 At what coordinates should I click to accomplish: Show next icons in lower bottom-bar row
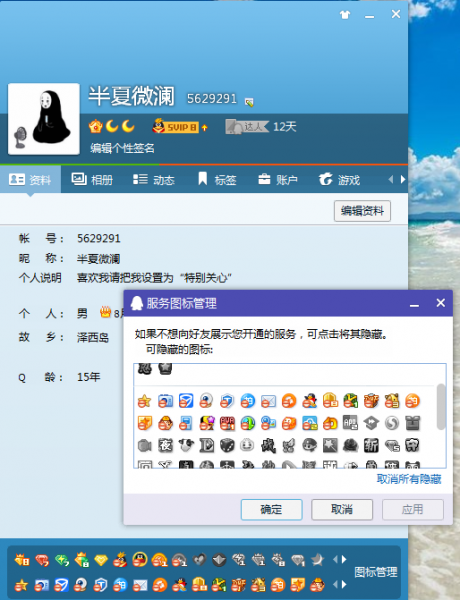click(x=344, y=584)
